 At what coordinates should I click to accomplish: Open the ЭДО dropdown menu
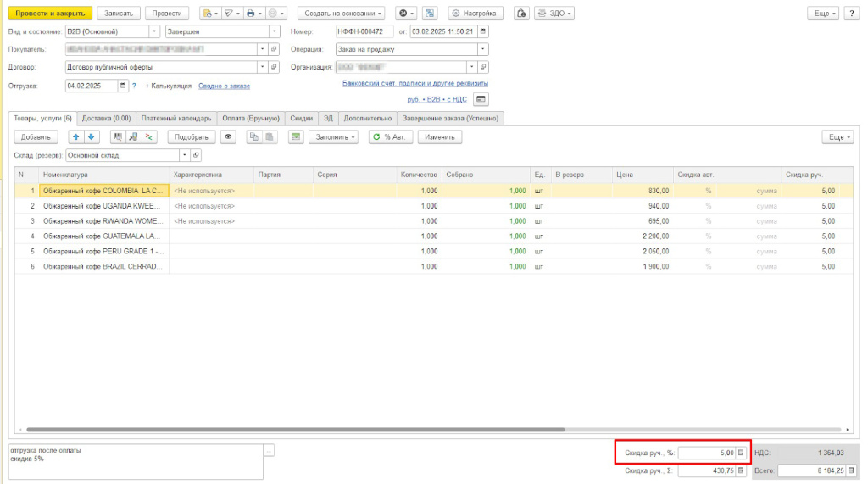pos(554,14)
